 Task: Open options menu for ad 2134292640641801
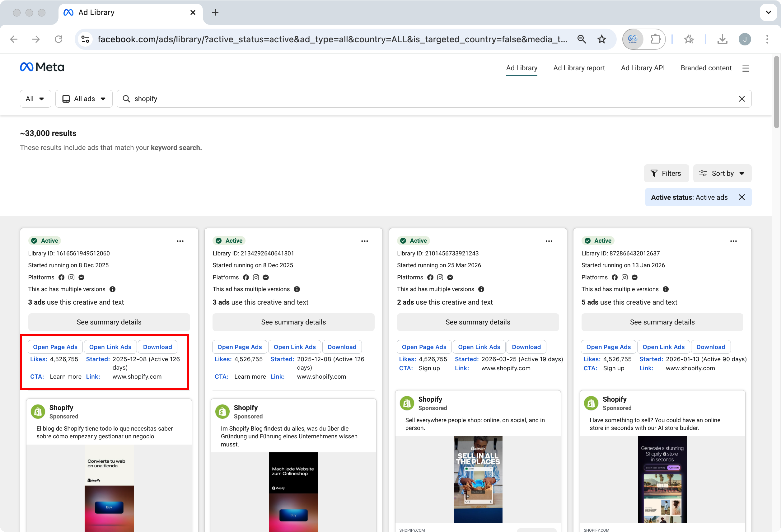[365, 241]
